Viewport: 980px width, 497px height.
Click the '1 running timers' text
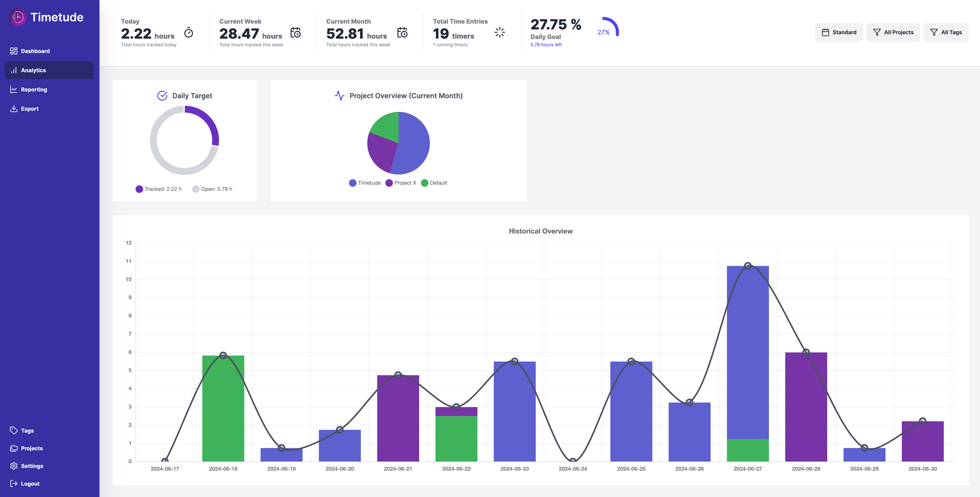(450, 45)
